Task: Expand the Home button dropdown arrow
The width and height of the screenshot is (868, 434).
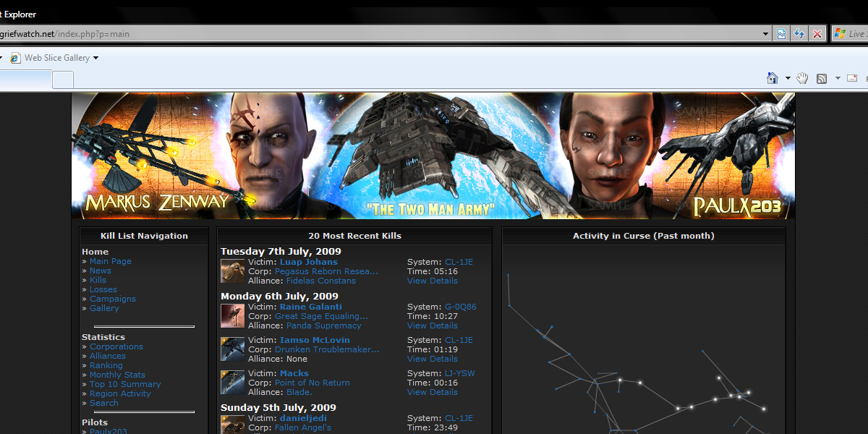Action: point(788,78)
